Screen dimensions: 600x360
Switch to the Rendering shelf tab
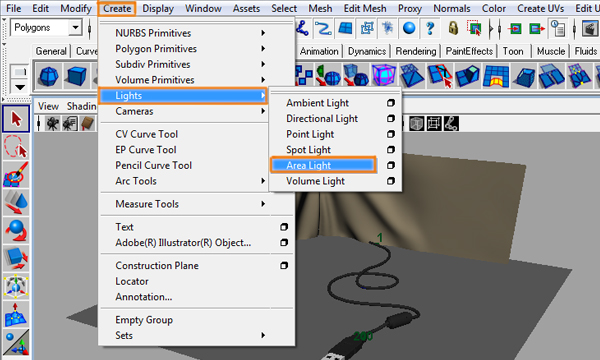[416, 51]
